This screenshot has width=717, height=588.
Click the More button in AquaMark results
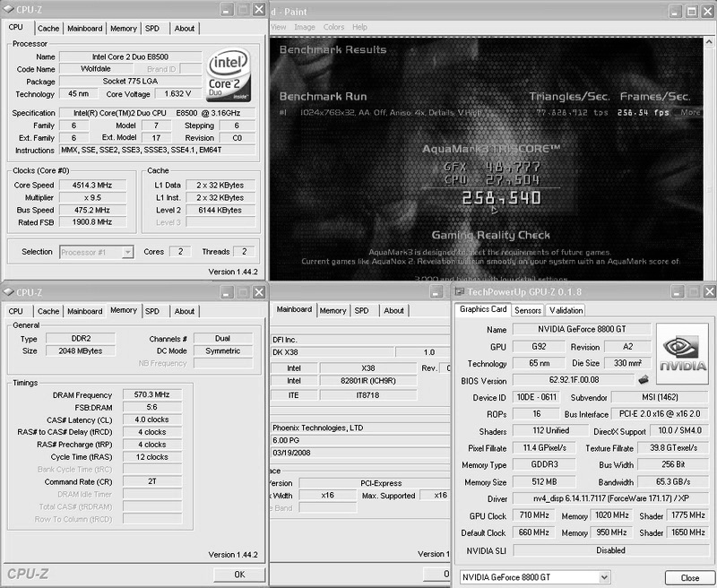(689, 112)
